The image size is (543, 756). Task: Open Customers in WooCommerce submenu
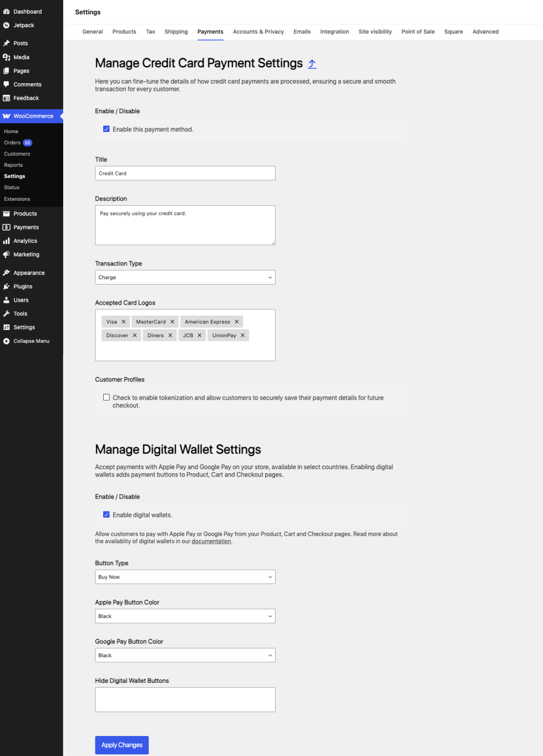click(17, 154)
